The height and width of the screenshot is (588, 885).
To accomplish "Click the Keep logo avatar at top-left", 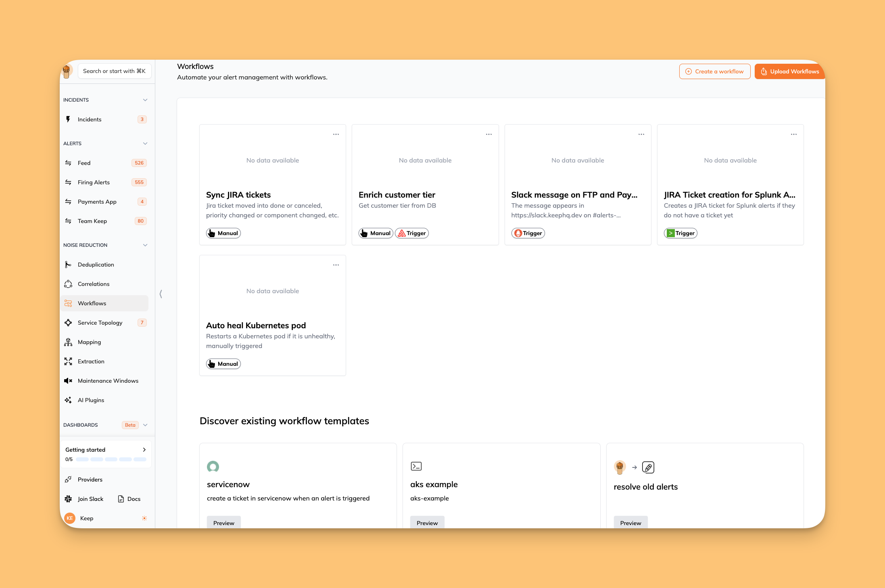I will click(67, 71).
